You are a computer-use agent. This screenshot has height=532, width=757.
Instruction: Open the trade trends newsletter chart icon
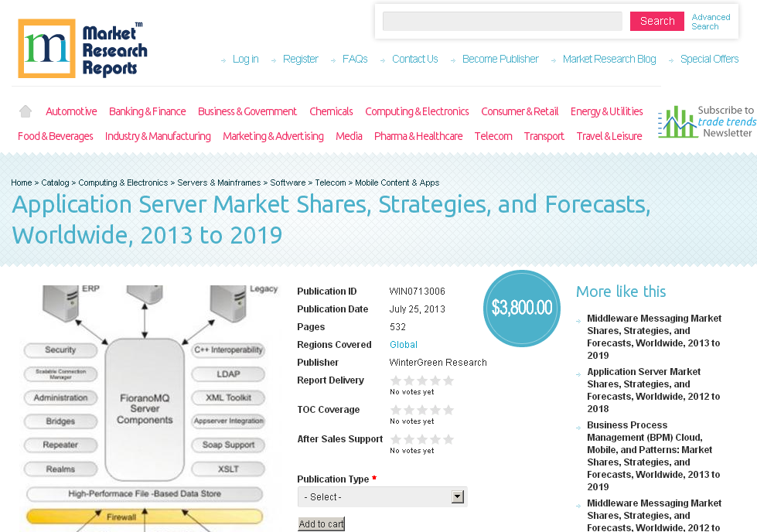(677, 121)
